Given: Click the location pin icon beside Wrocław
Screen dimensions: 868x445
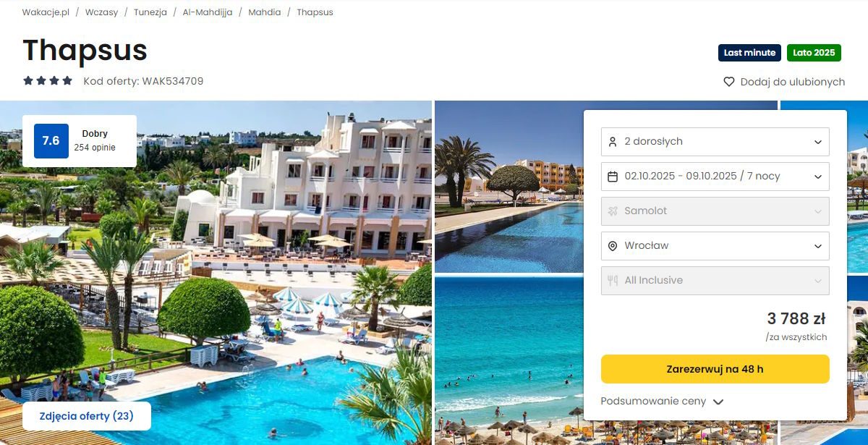Looking at the screenshot, I should [613, 246].
